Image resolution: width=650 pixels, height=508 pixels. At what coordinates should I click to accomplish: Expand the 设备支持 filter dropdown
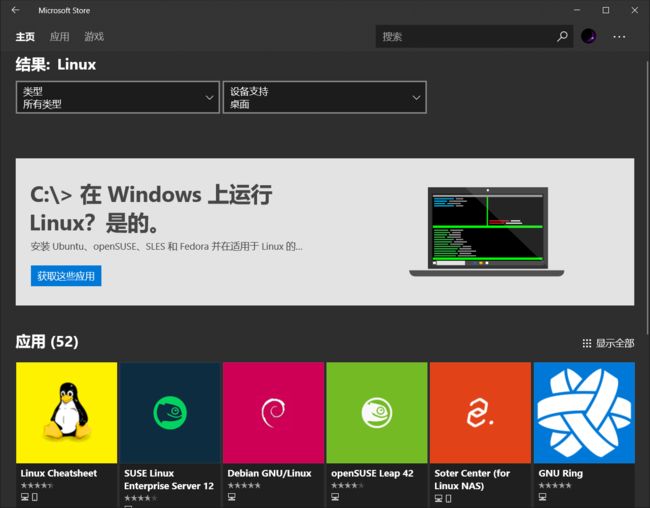tap(325, 97)
